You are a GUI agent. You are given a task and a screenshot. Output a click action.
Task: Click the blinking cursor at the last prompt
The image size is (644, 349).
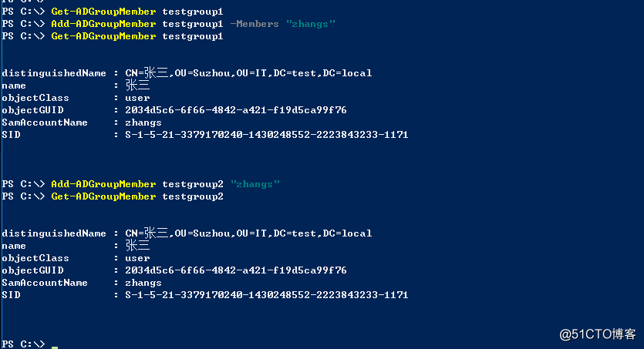pos(55,347)
